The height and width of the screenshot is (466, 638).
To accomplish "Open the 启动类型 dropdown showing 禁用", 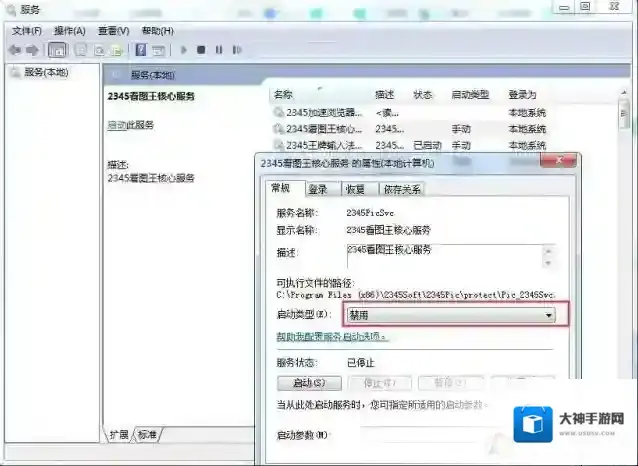I will [x=451, y=315].
